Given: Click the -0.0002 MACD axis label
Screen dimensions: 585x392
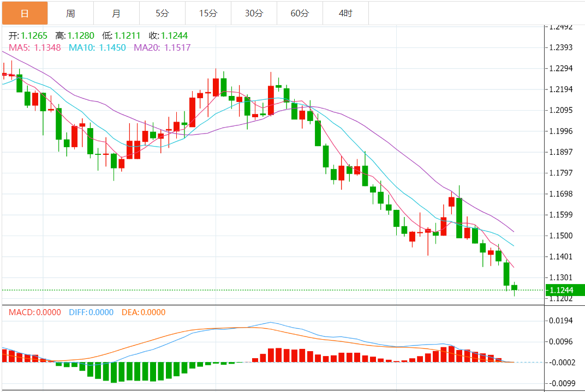Looking at the screenshot, I should [x=561, y=362].
